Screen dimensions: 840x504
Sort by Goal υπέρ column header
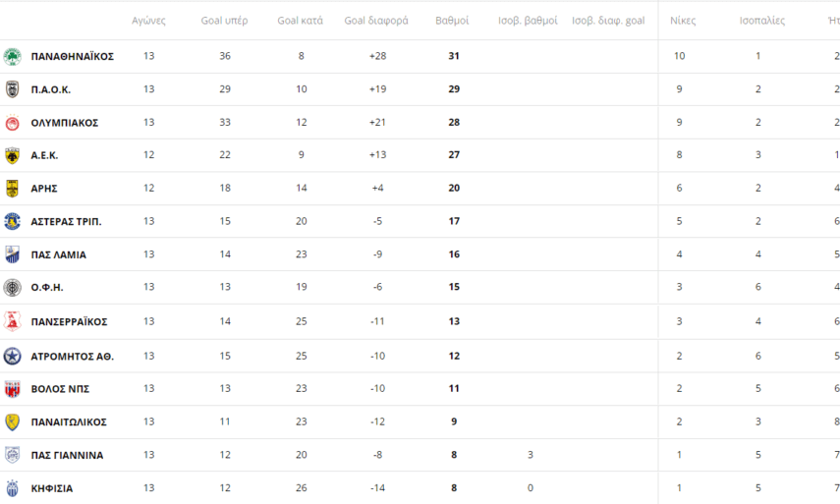[x=225, y=21]
